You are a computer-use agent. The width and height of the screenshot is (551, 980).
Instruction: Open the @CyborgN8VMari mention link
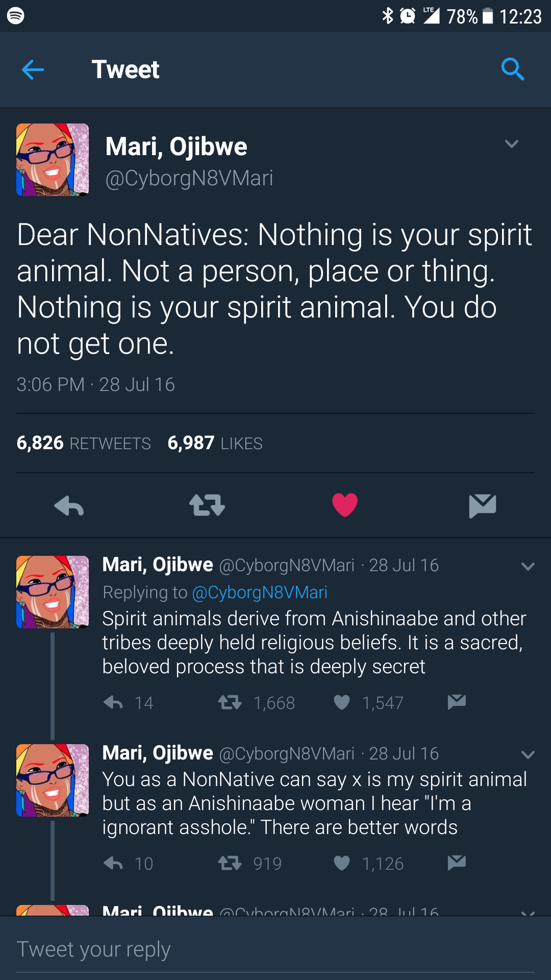coord(260,592)
